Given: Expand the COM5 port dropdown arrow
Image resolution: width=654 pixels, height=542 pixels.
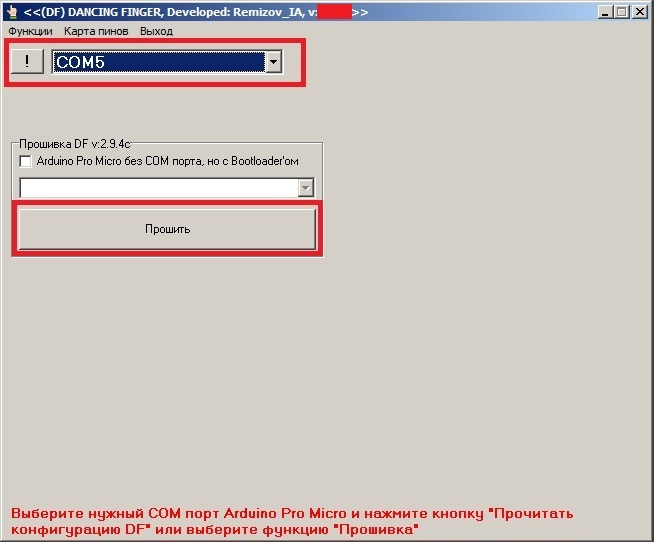Looking at the screenshot, I should pyautogui.click(x=274, y=62).
